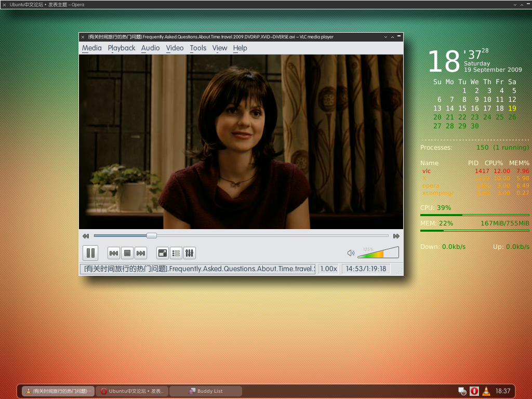
Task: Click Up: 0.0kb/s network reading
Action: (x=511, y=247)
